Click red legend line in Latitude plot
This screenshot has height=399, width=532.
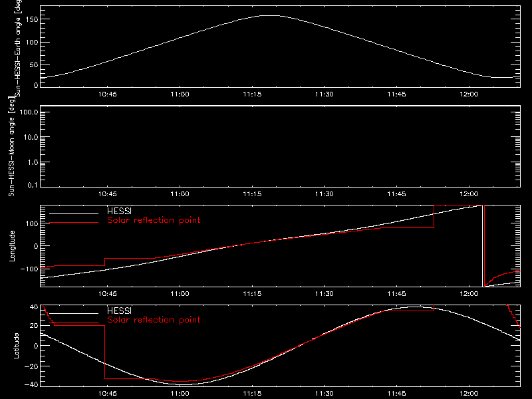(74, 323)
